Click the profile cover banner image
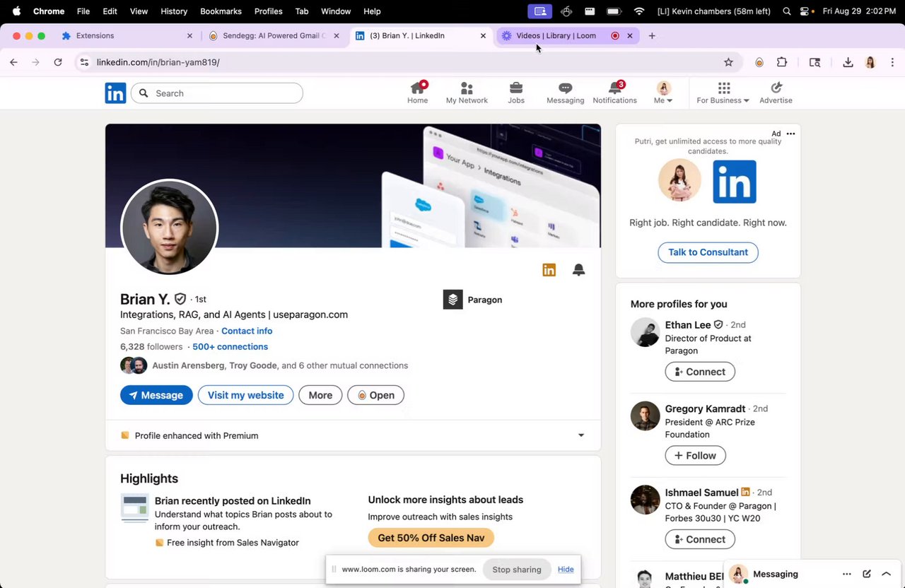This screenshot has width=905, height=588. tap(353, 186)
